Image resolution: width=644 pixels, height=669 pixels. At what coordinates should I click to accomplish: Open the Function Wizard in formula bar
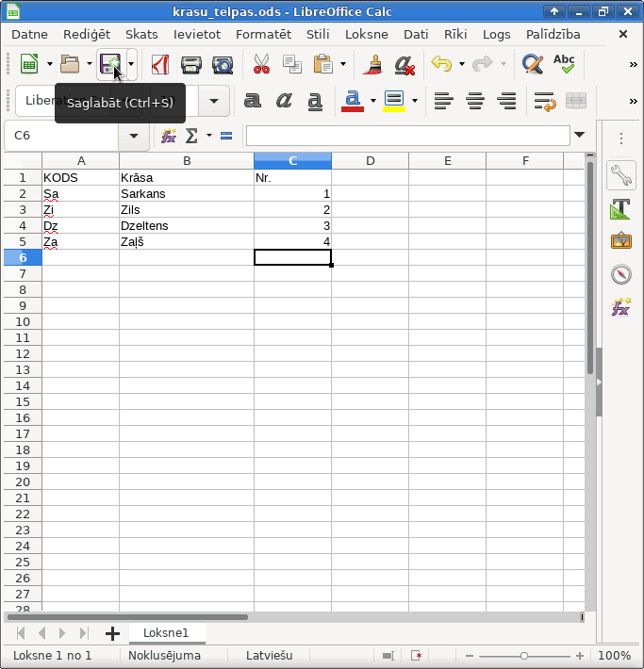[169, 136]
